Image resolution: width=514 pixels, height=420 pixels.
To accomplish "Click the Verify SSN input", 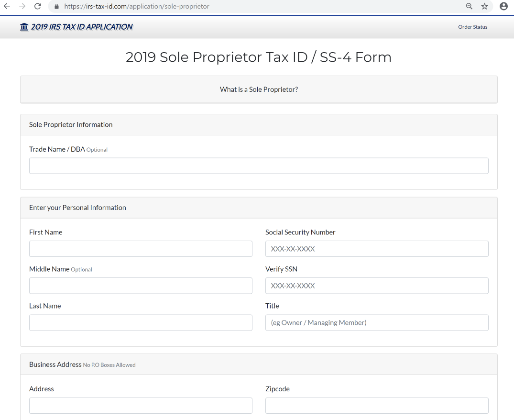I will (377, 286).
